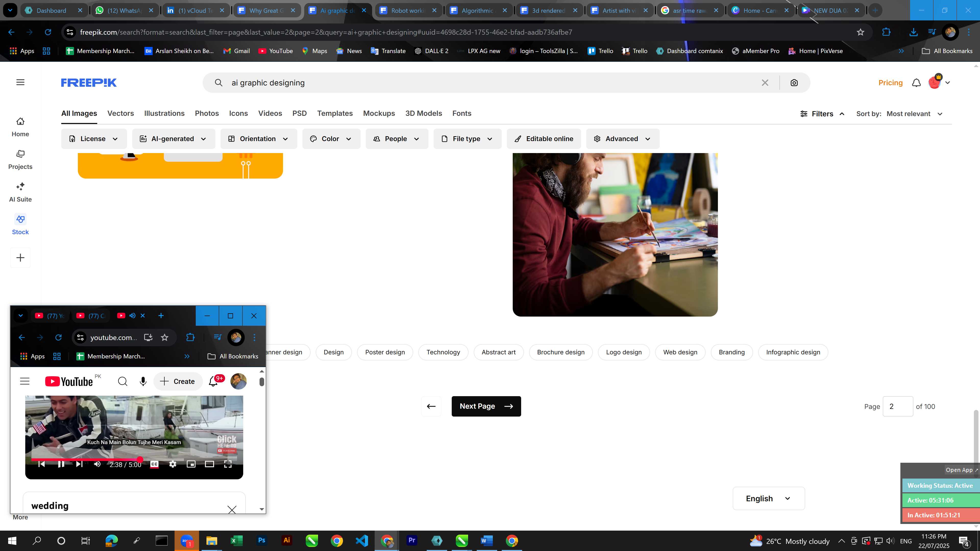
Task: Open painter artist photo thumbnail
Action: pos(615,235)
